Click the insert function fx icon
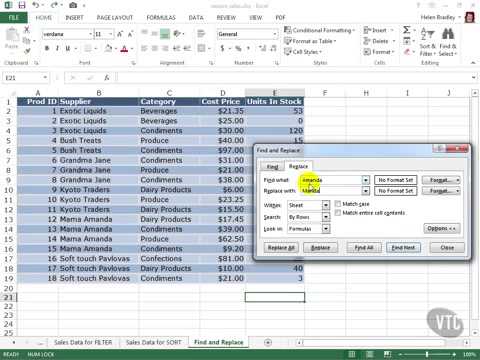Image resolution: width=480 pixels, height=360 pixels. click(107, 78)
